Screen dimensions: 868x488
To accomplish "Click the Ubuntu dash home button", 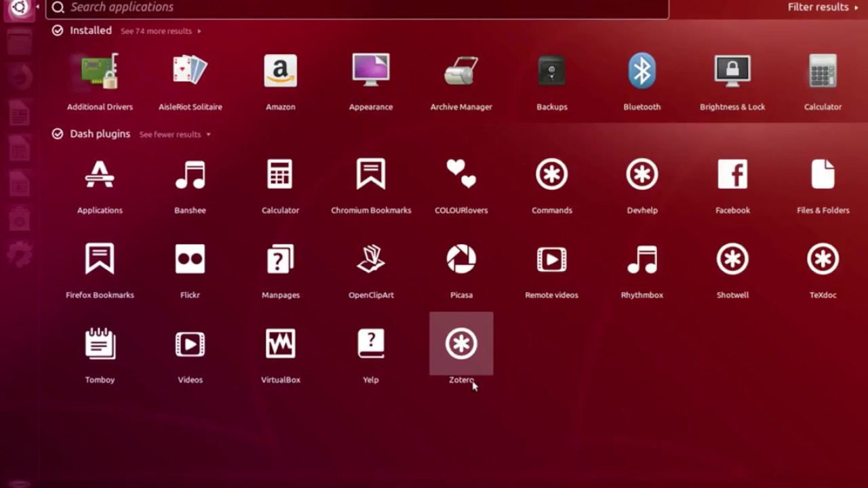I will pos(19,8).
